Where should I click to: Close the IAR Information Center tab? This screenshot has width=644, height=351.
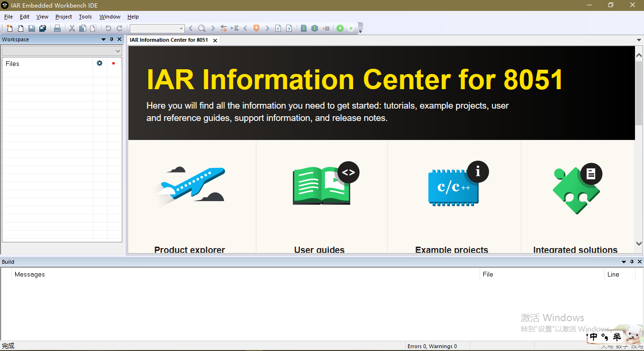pos(215,40)
